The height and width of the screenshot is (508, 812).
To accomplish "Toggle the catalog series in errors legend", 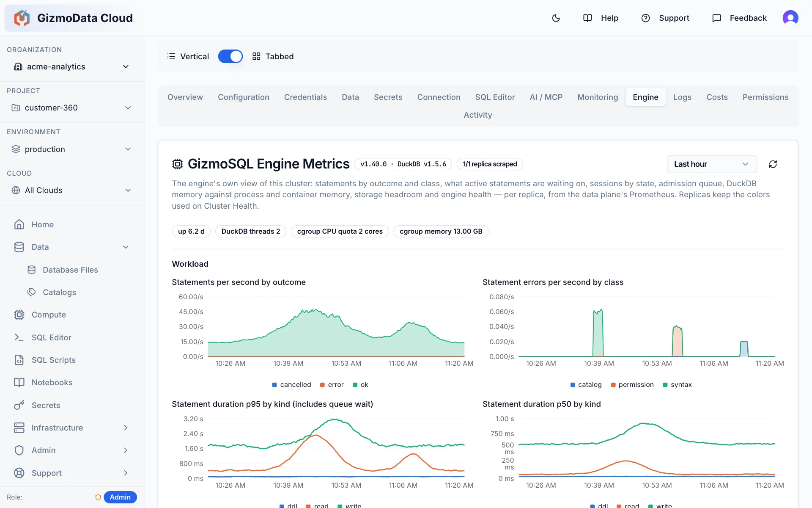I will click(x=586, y=384).
